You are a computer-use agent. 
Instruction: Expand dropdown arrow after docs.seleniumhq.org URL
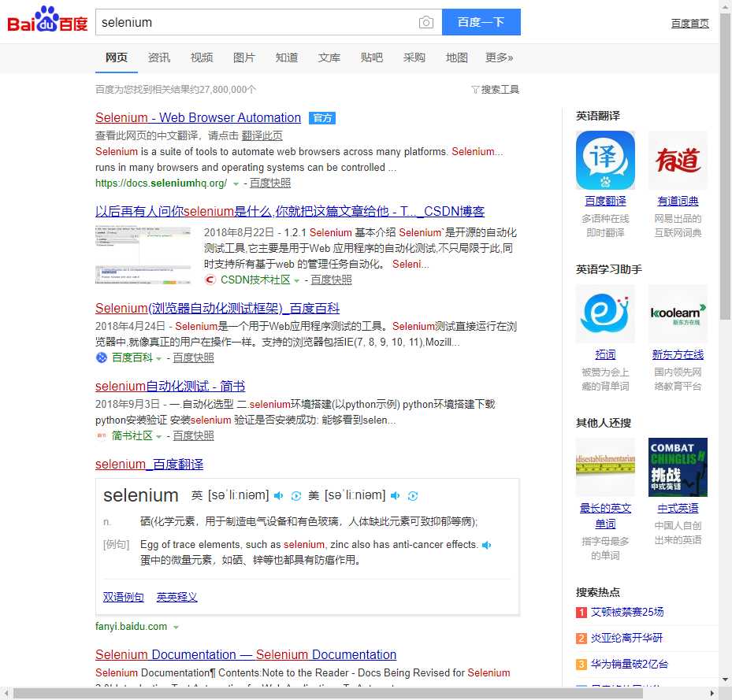click(236, 184)
